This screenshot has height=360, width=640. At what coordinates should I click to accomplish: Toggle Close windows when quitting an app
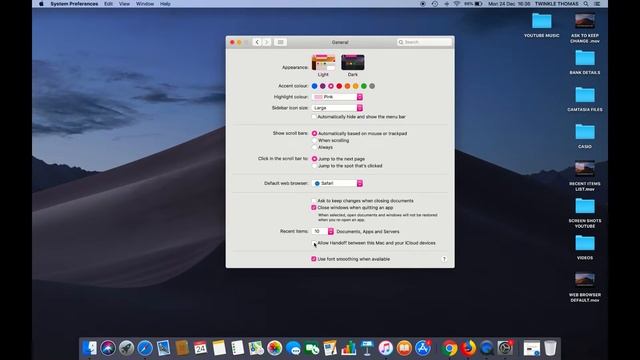314,208
